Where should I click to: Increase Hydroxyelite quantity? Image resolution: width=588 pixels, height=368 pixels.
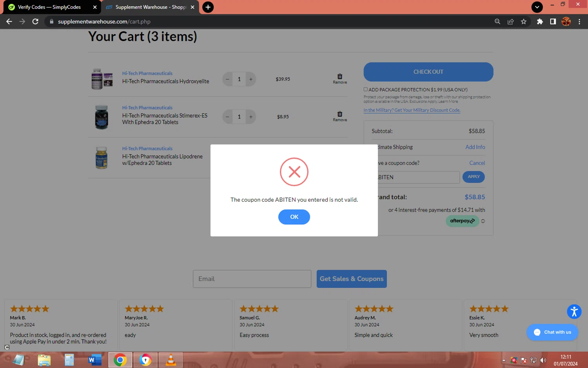pos(251,79)
